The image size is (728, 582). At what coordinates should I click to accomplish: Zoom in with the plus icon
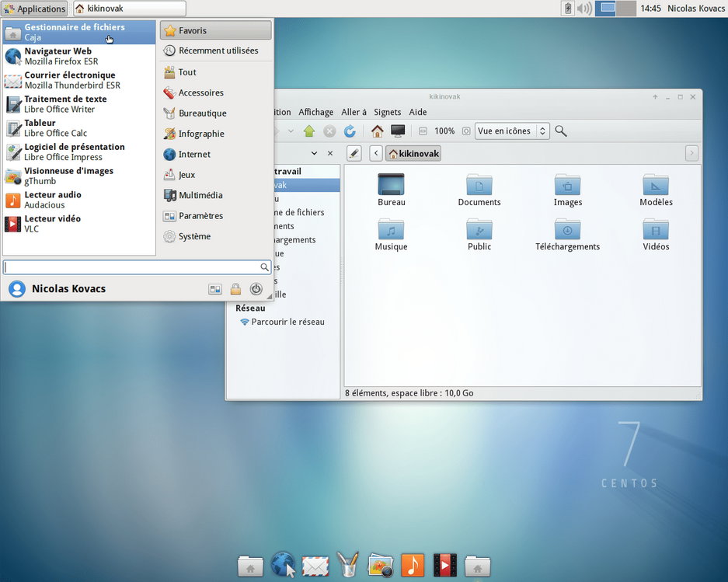coord(466,131)
